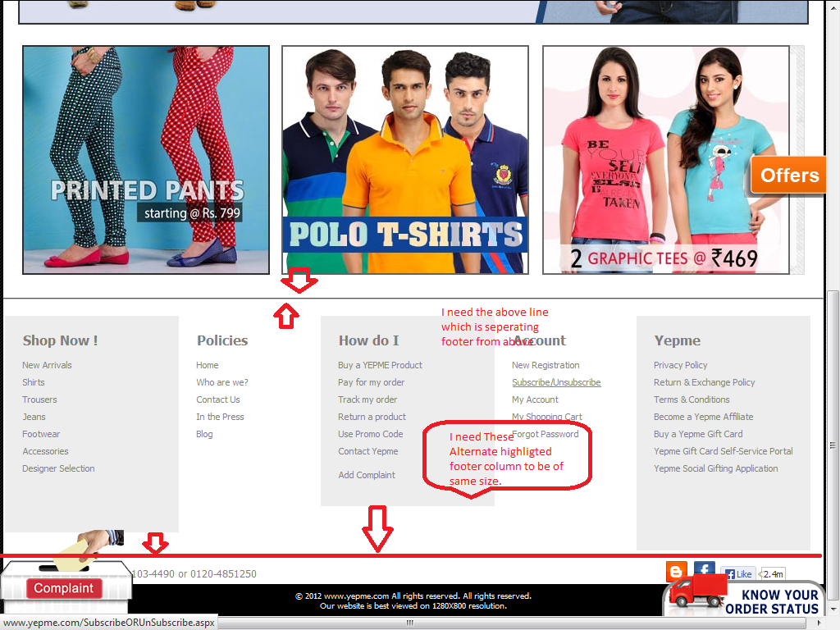This screenshot has height=630, width=840.
Task: Open Yepme Social Gifting Application link
Action: click(715, 468)
